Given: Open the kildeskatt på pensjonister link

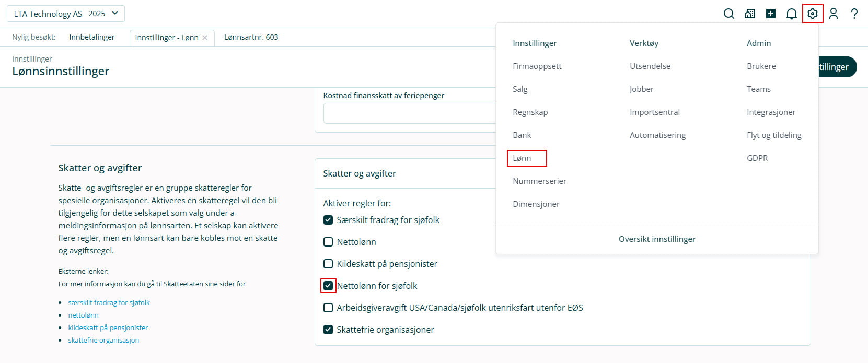Looking at the screenshot, I should (x=108, y=327).
